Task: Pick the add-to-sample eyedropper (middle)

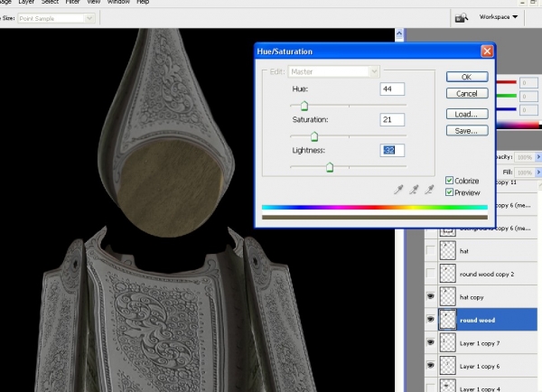Action: (414, 189)
